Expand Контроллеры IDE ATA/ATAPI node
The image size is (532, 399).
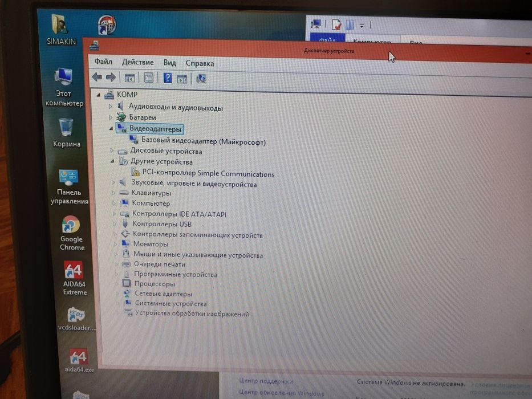[x=115, y=214]
